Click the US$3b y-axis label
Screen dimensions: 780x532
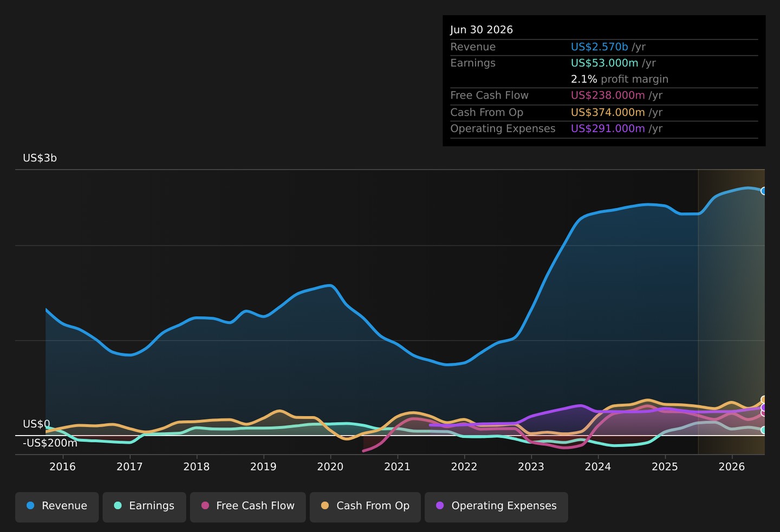point(40,158)
